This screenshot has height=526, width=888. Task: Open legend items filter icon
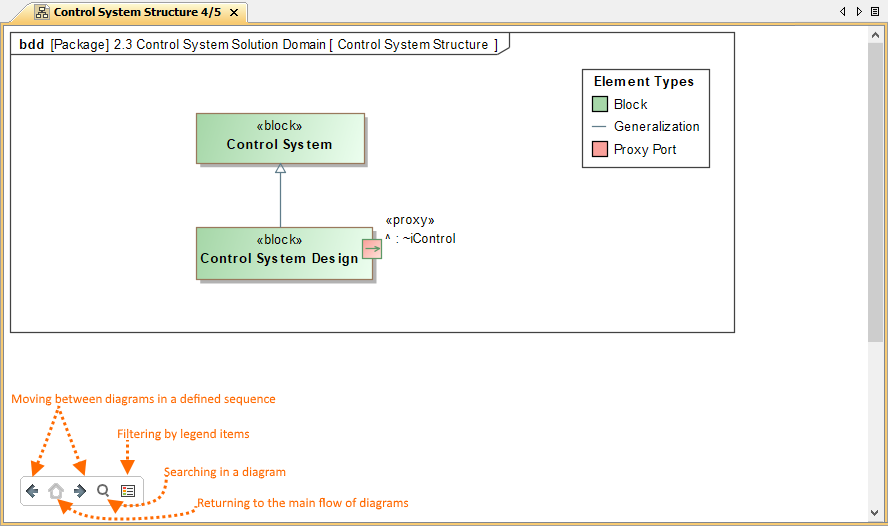click(128, 491)
